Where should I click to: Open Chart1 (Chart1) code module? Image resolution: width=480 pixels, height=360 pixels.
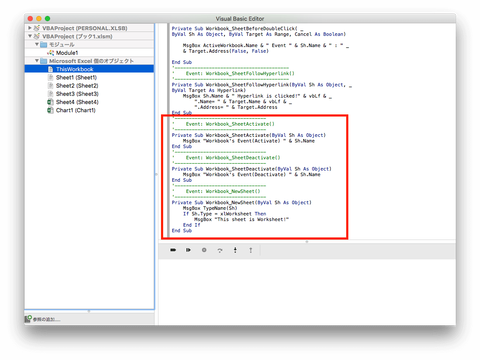(76, 110)
